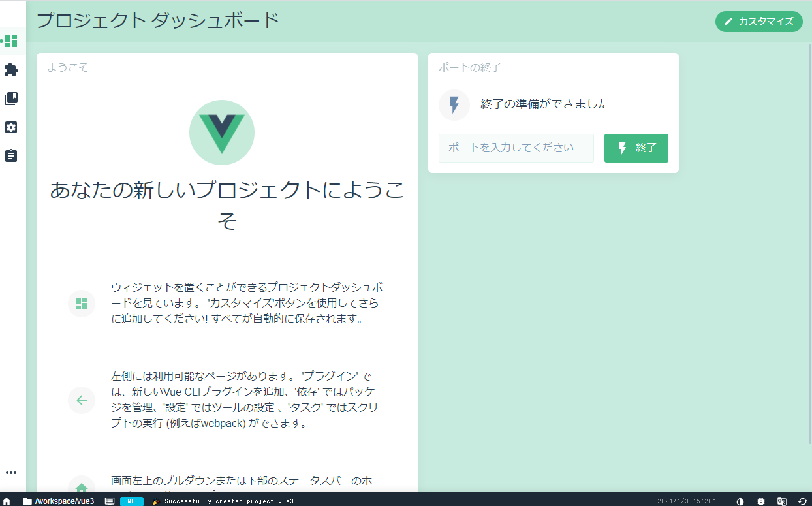
Task: Click the bug report icon in status bar
Action: (x=761, y=501)
